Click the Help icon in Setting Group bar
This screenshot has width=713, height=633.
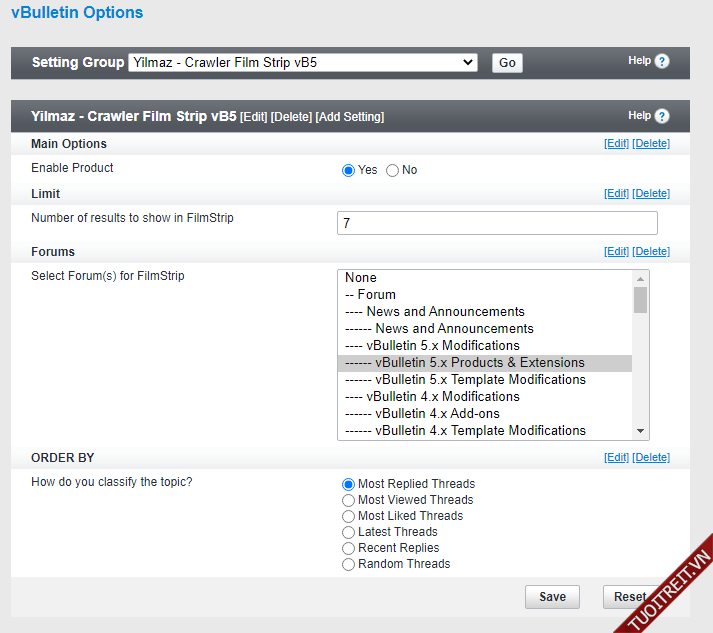[x=662, y=61]
